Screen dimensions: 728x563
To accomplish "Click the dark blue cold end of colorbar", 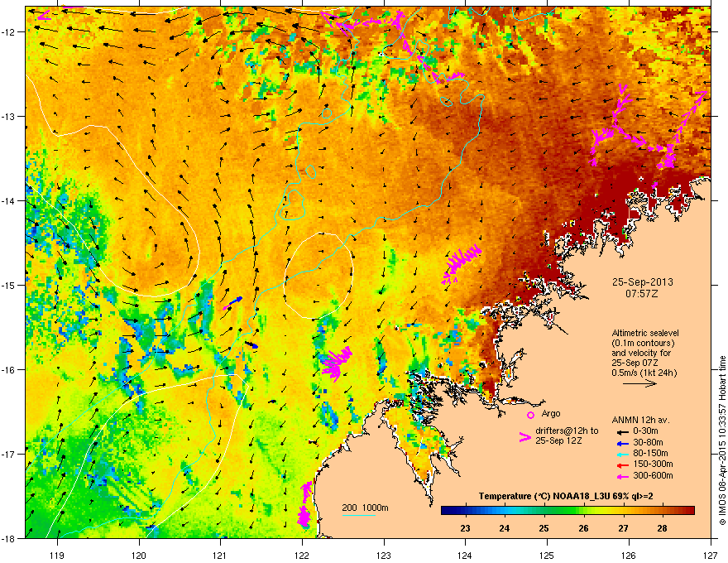I will coord(447,511).
